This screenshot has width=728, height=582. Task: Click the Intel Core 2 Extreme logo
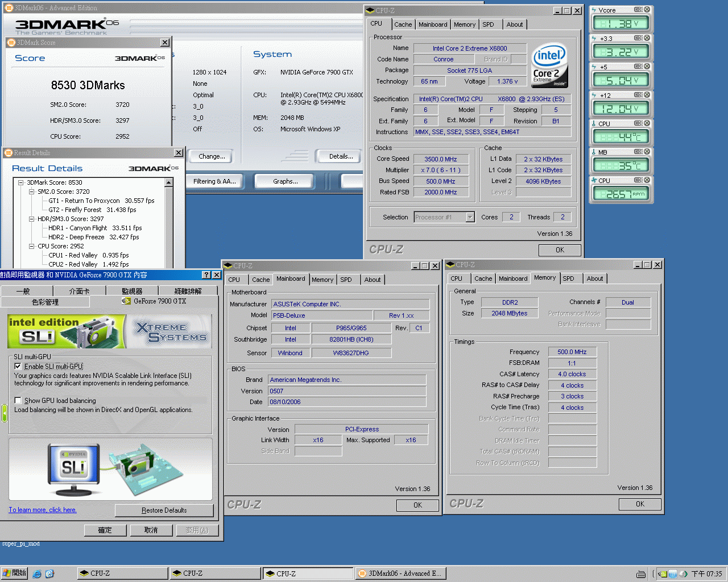click(x=549, y=66)
